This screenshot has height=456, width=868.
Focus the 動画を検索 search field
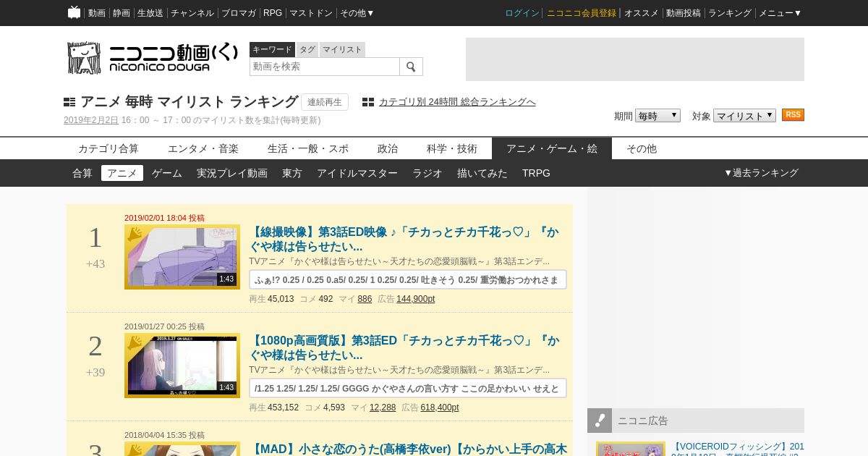(325, 67)
